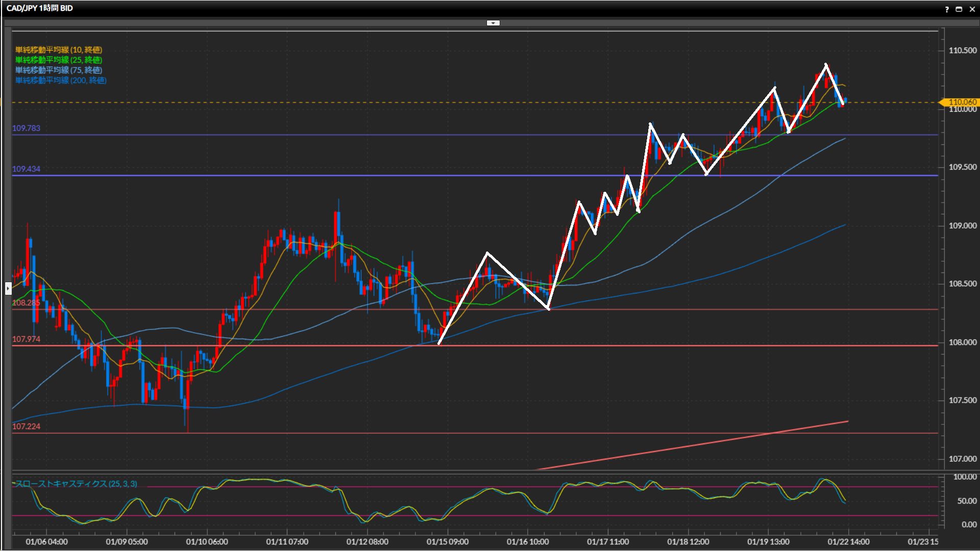Select the 109.434 horizontal line label
The height and width of the screenshot is (551, 980).
point(26,169)
